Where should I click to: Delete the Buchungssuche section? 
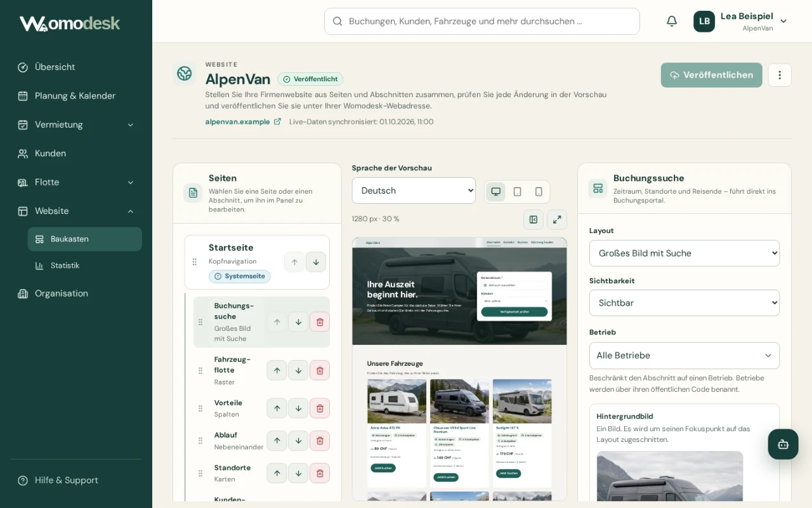click(320, 322)
